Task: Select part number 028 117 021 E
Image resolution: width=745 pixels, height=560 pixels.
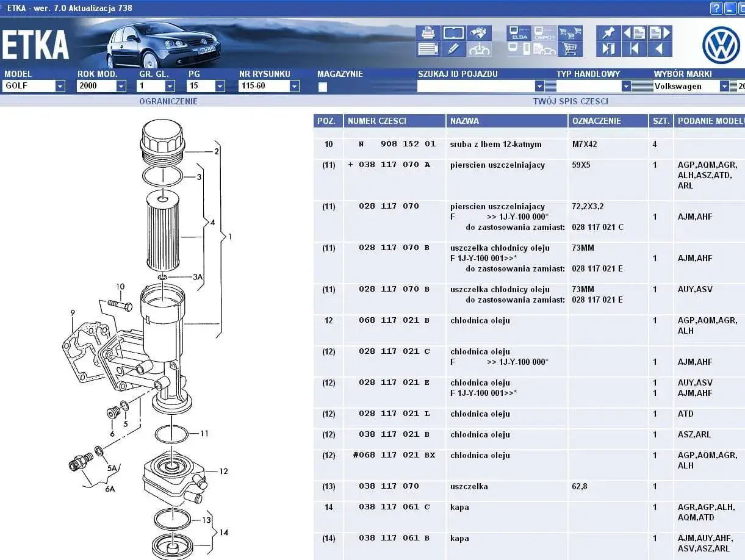Action: (x=394, y=382)
